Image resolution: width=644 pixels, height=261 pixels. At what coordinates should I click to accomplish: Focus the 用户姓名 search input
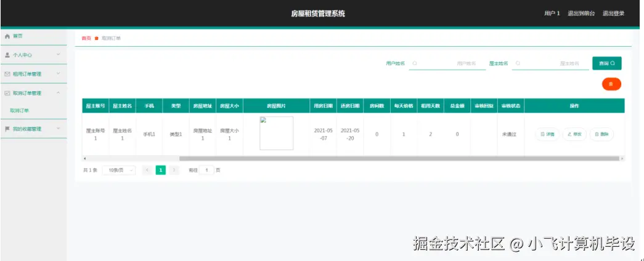coord(447,63)
